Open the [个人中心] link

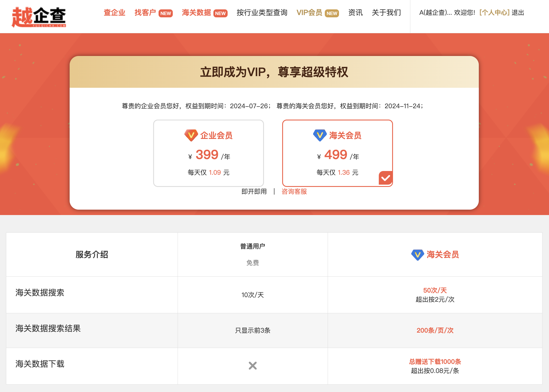494,12
